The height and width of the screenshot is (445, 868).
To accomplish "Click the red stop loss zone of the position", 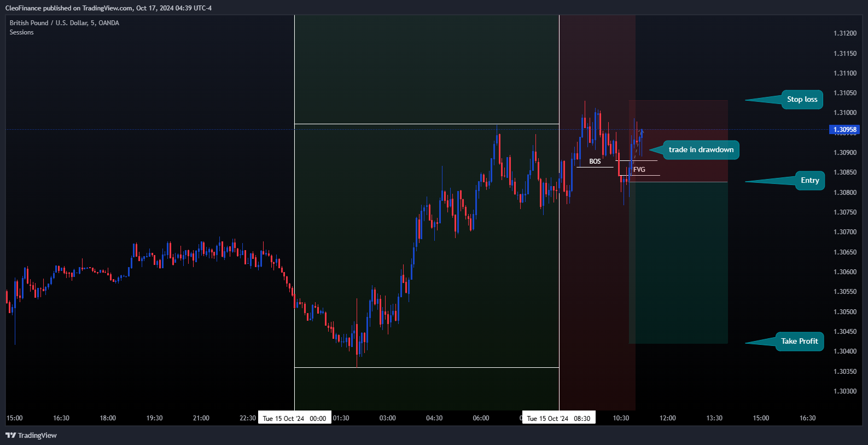I will (678, 141).
